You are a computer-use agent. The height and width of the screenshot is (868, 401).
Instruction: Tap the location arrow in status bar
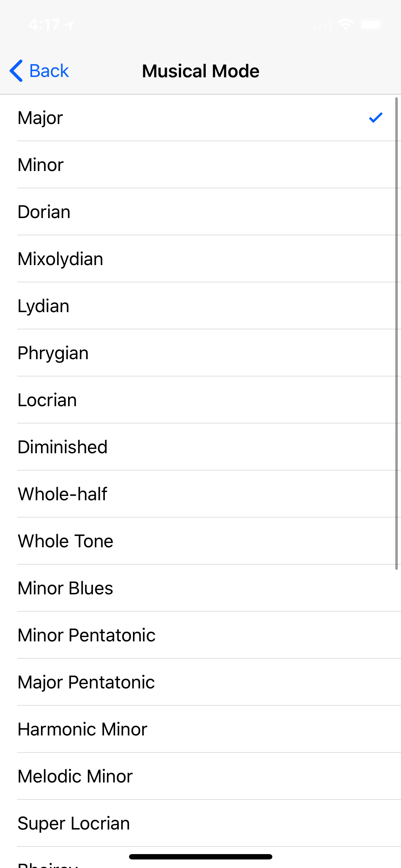tap(70, 24)
